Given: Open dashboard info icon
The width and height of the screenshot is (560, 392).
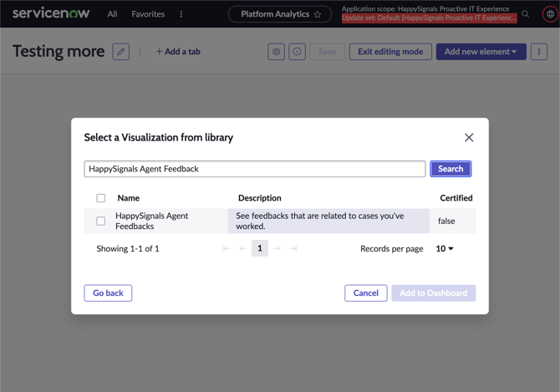Looking at the screenshot, I should (297, 52).
